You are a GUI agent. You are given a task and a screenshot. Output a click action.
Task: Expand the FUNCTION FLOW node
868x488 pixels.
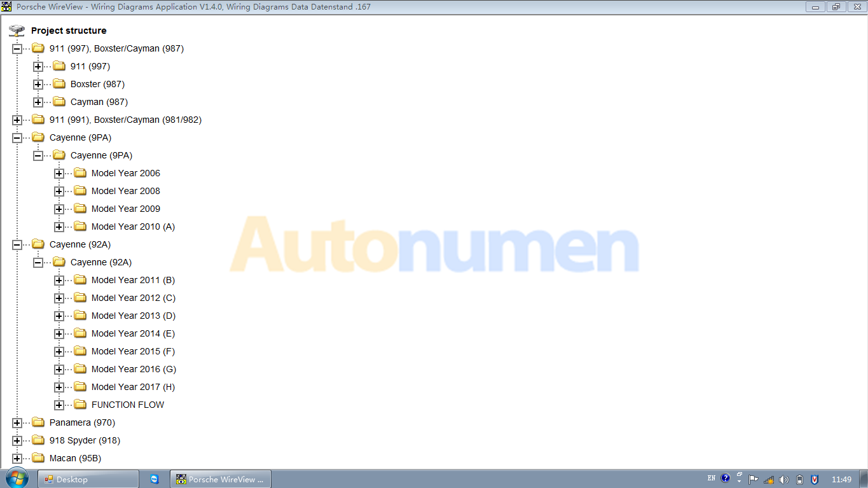(x=59, y=405)
